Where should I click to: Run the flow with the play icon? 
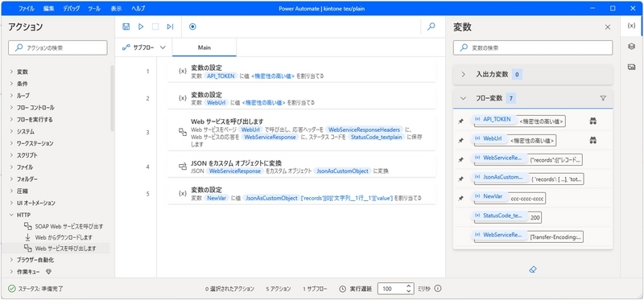pyautogui.click(x=141, y=27)
